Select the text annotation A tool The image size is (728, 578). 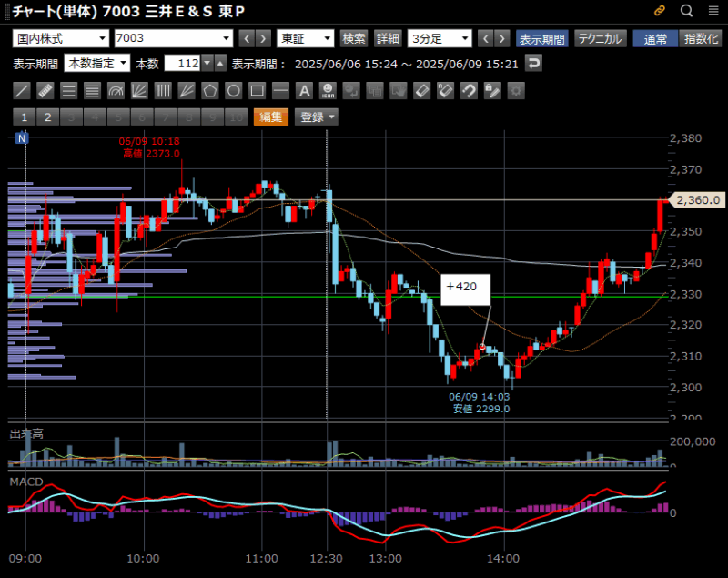tap(304, 90)
